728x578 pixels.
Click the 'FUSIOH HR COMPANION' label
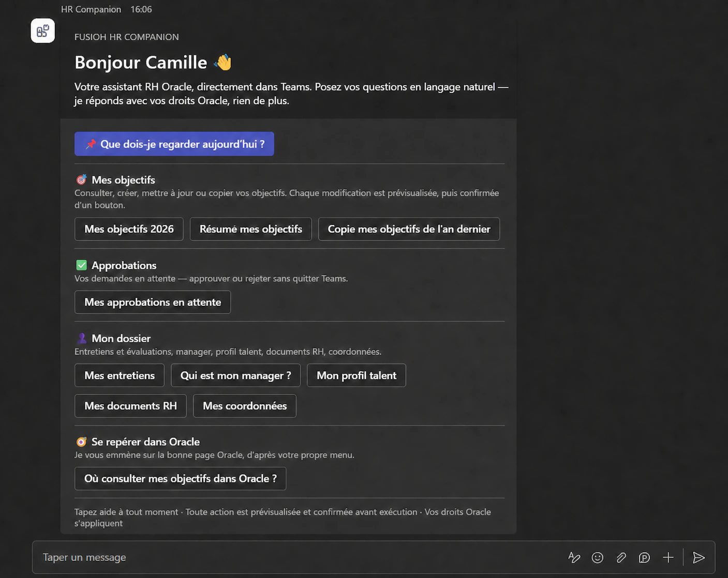pos(127,37)
